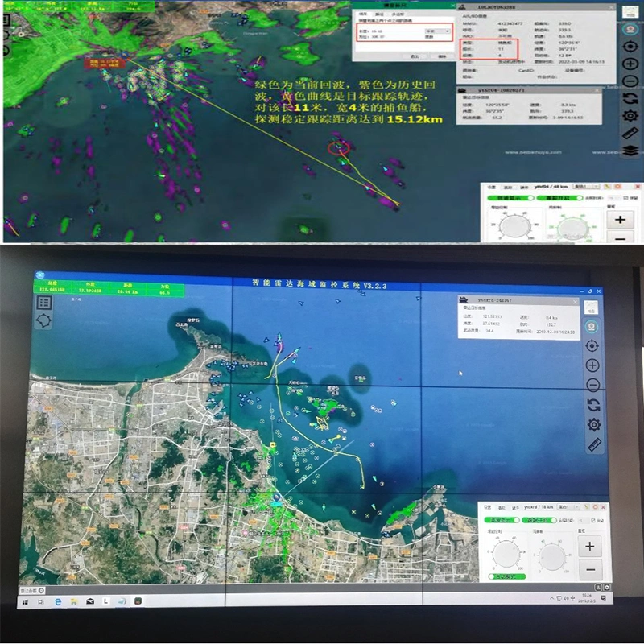
Task: Switch to first tab of 48 km radar panel
Action: pyautogui.click(x=492, y=188)
